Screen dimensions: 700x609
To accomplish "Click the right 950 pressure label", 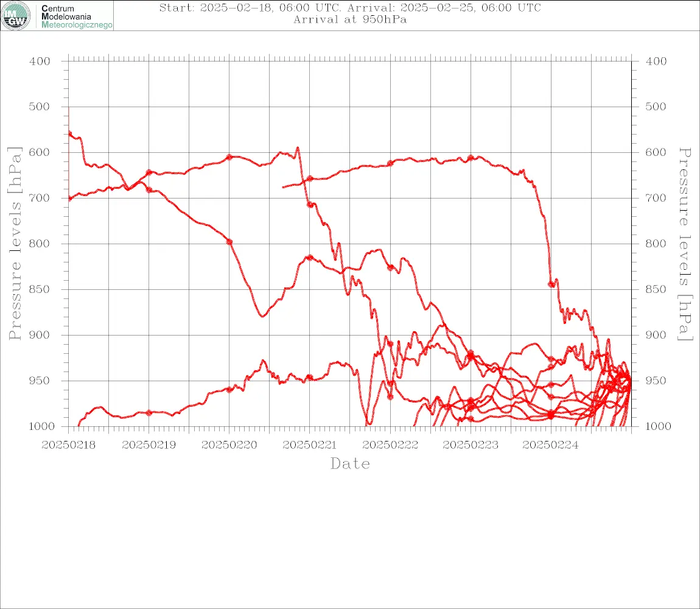I will coord(656,381).
